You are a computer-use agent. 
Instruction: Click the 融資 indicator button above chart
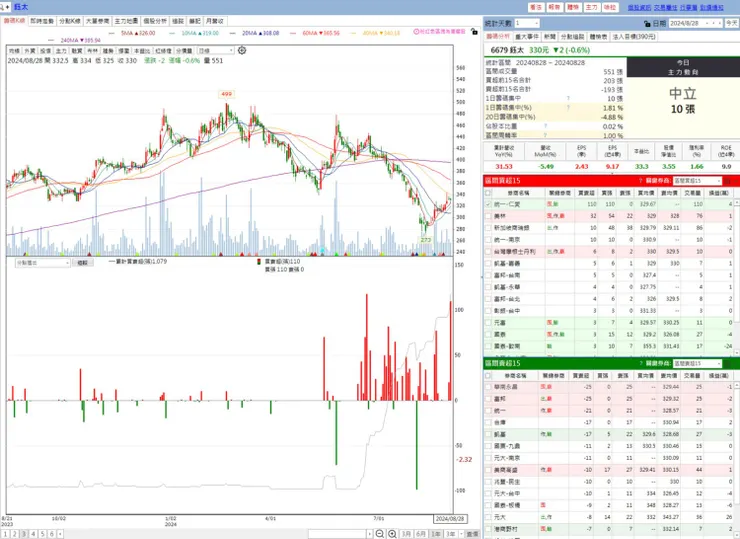76,51
